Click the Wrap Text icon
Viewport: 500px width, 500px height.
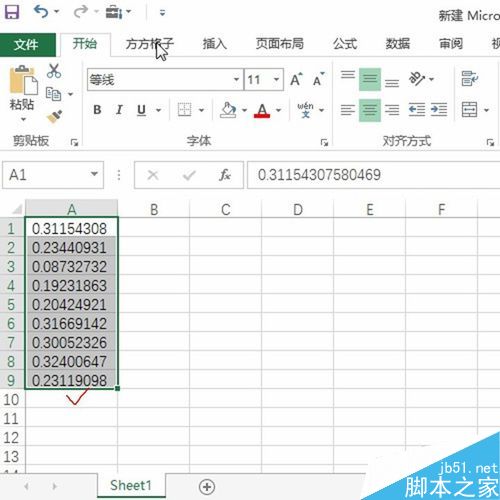click(470, 79)
